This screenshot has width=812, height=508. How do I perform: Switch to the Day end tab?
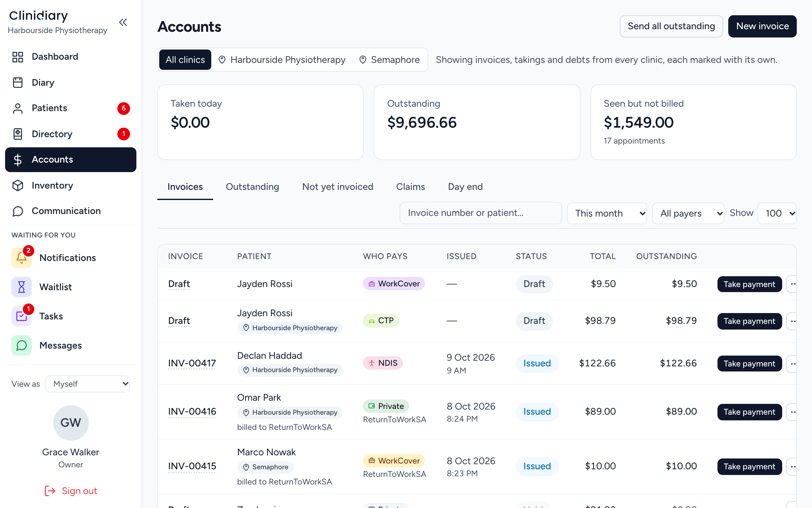[x=465, y=187]
